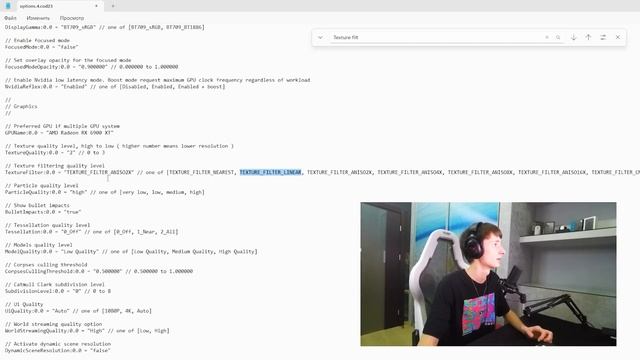640x360 pixels.
Task: Click the Activate dynamic scene resolution comment
Action: (58, 344)
